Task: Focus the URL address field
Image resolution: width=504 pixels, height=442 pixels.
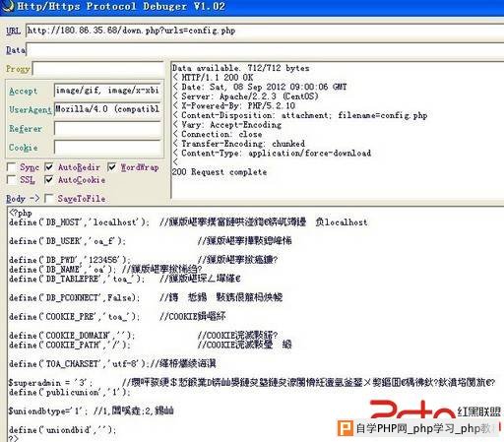Action: tap(265, 31)
